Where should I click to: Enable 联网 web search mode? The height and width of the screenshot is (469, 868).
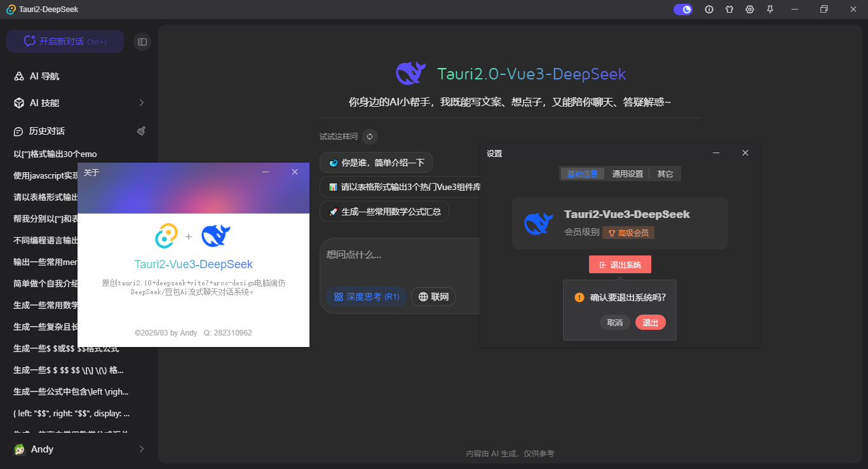pyautogui.click(x=433, y=297)
